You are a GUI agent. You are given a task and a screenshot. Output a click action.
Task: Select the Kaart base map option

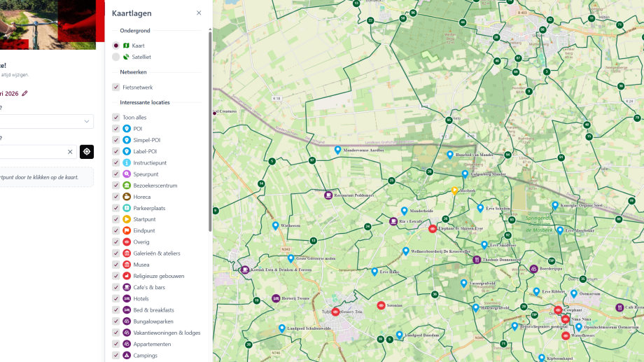pyautogui.click(x=116, y=46)
